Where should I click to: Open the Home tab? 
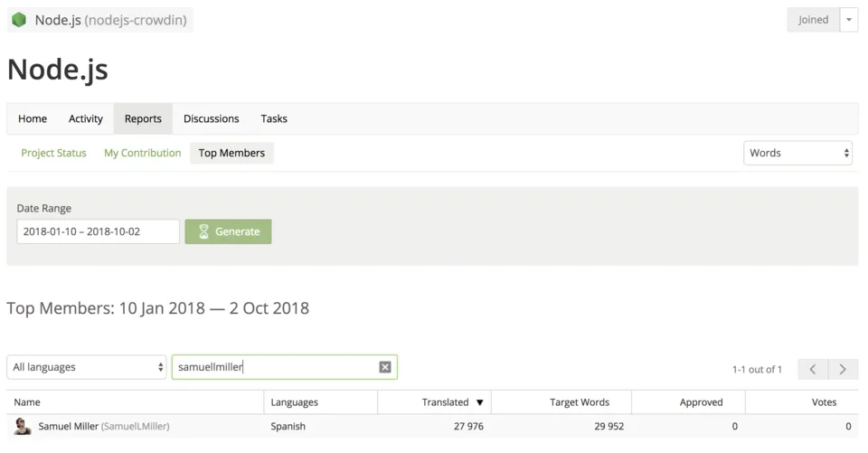[x=33, y=118]
